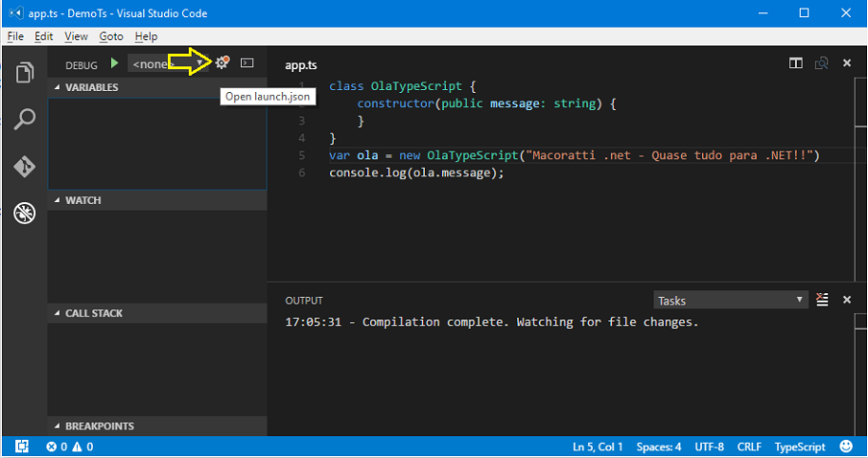Click the Visual Studio Code title bar icon
The image size is (868, 458).
coord(15,12)
